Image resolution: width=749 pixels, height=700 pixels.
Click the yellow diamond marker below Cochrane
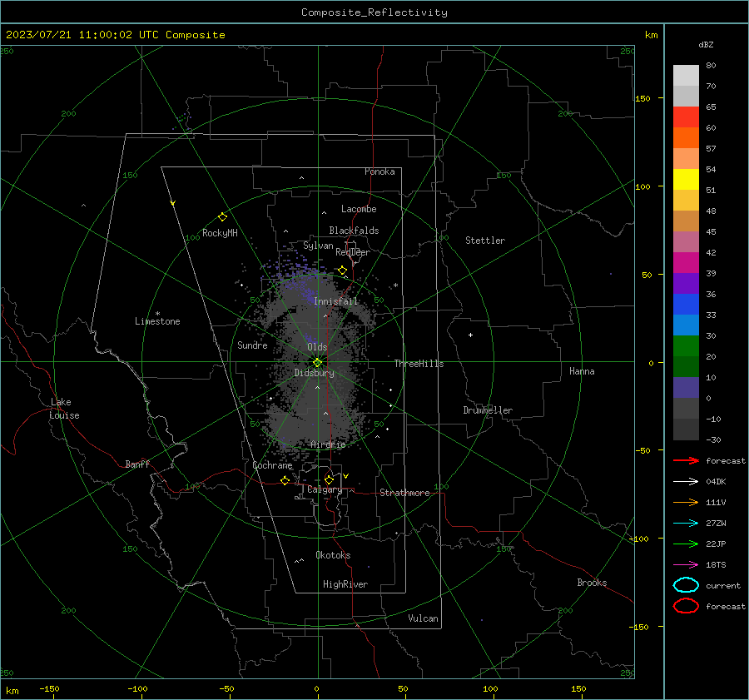click(x=285, y=480)
